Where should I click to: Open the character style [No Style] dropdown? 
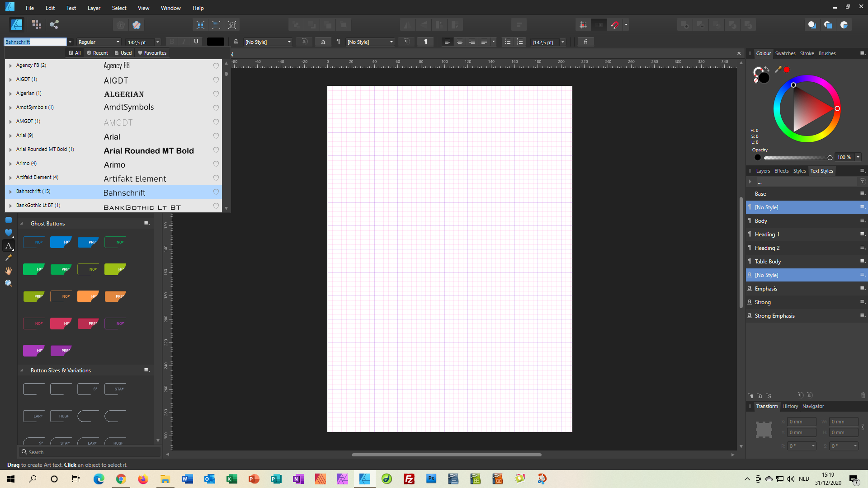[268, 42]
